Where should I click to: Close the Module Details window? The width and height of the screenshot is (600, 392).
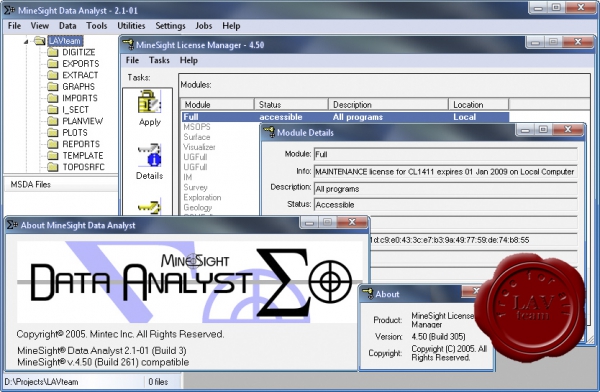(x=568, y=129)
